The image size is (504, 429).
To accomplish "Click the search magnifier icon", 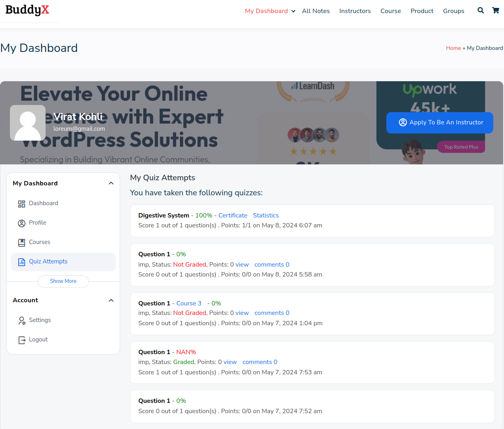I will point(481,11).
